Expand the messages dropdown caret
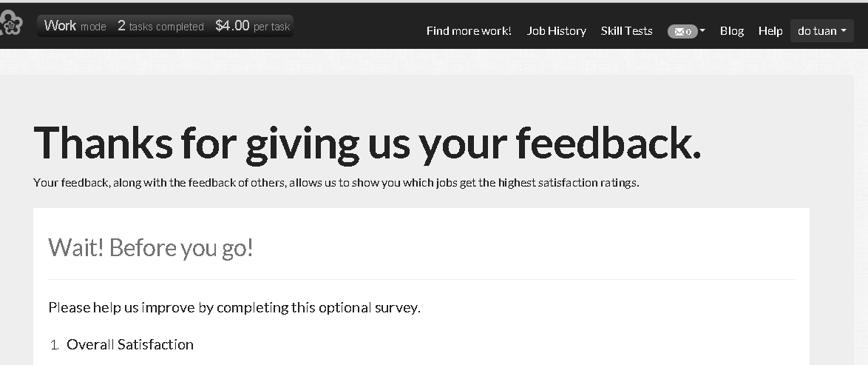This screenshot has height=365, width=868. pyautogui.click(x=702, y=31)
